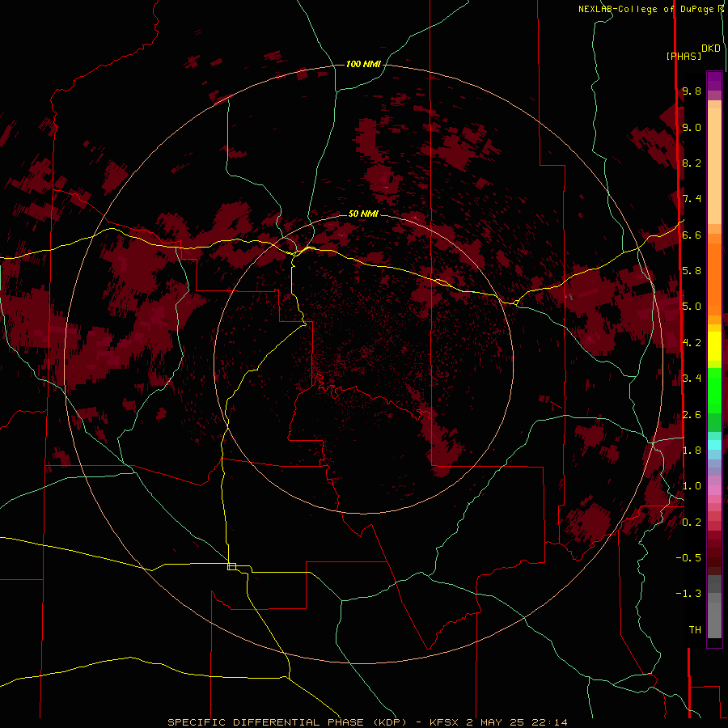The image size is (728, 728).
Task: Click the 1.0 scale value
Action: 692,486
